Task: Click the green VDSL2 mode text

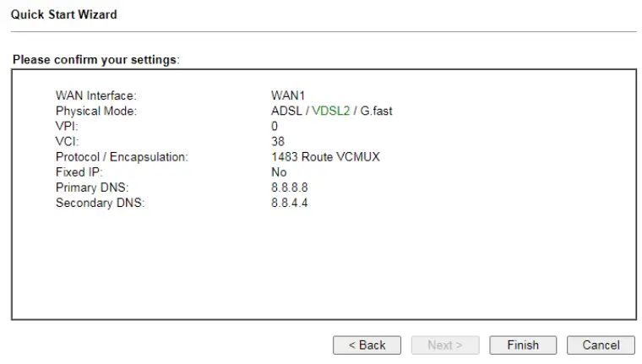Action: [331, 111]
